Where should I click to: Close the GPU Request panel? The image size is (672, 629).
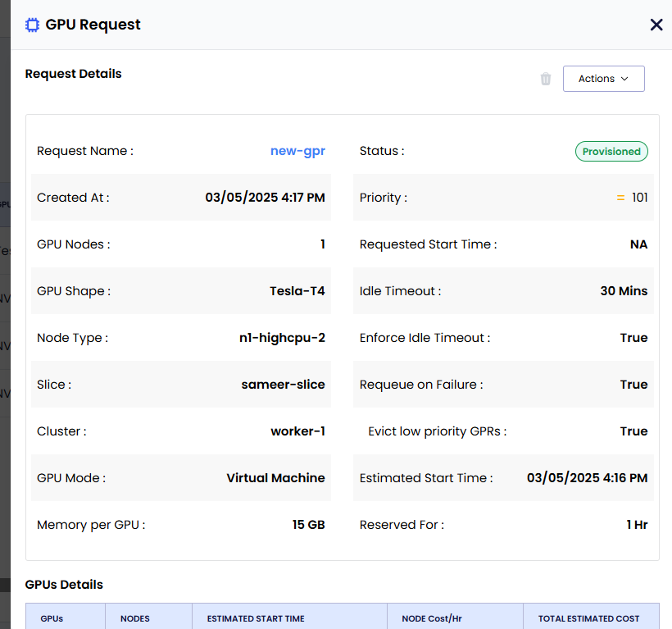(656, 25)
